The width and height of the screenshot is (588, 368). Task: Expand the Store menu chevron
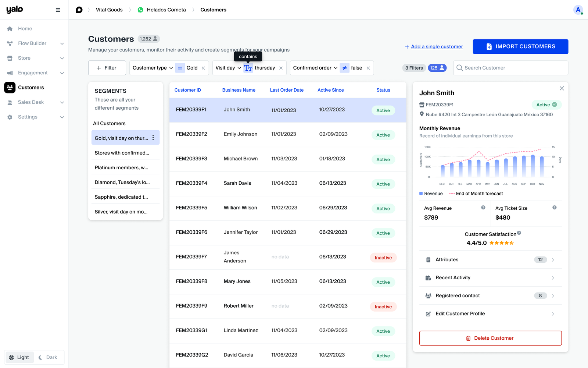pos(62,58)
